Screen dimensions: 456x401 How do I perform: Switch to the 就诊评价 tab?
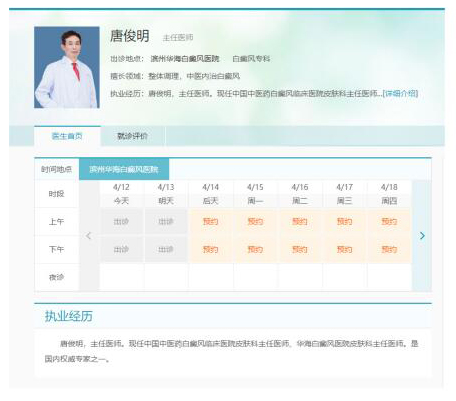pyautogui.click(x=132, y=136)
